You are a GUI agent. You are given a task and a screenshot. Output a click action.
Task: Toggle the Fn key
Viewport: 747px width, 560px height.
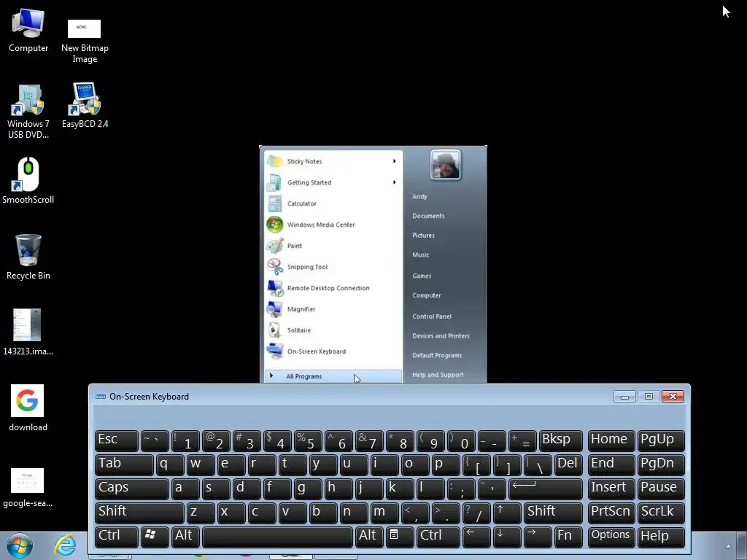568,536
